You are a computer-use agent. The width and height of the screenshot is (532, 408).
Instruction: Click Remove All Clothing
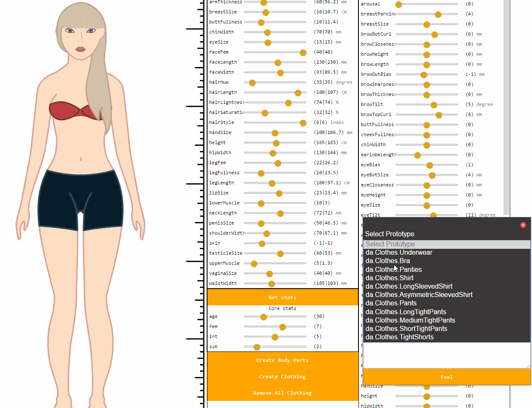point(282,393)
